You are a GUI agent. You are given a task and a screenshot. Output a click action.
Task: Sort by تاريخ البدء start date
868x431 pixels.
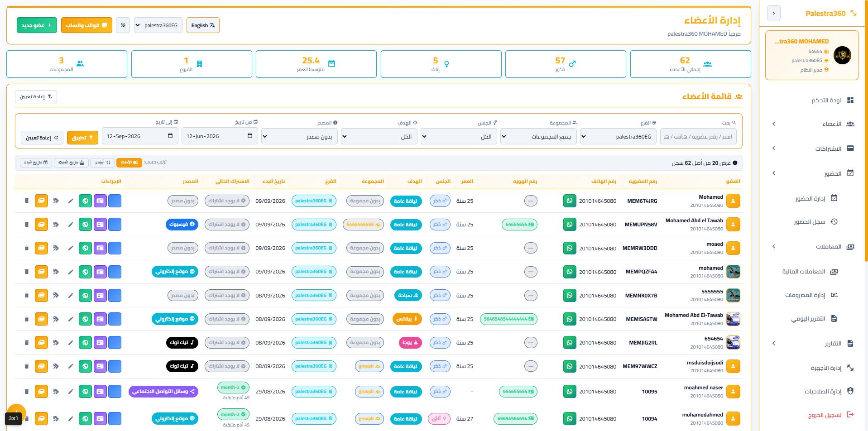tap(36, 162)
